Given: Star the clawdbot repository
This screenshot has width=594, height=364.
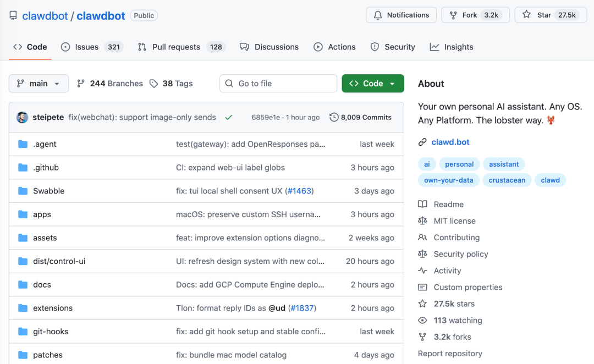Looking at the screenshot, I should [x=544, y=15].
